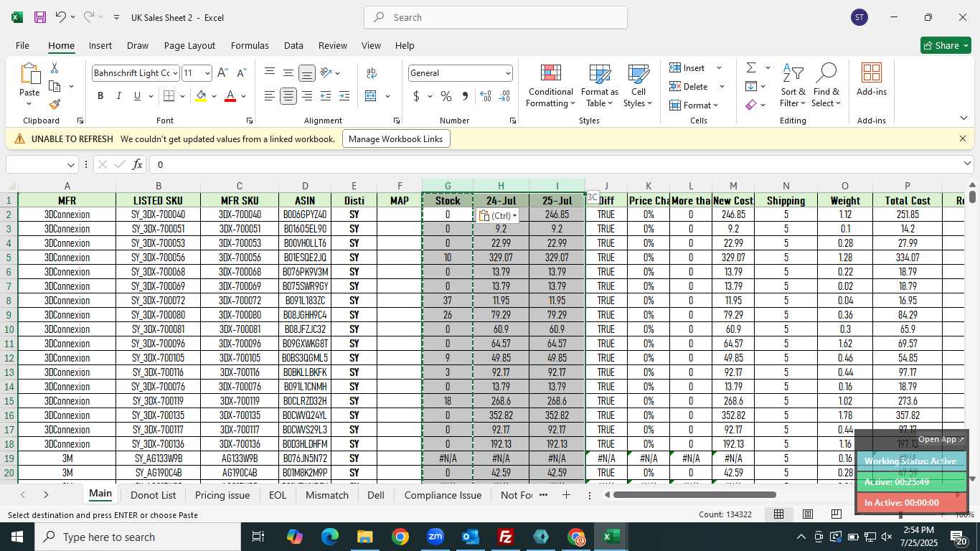
Task: Click the Increase Decimal icon
Action: tap(486, 96)
